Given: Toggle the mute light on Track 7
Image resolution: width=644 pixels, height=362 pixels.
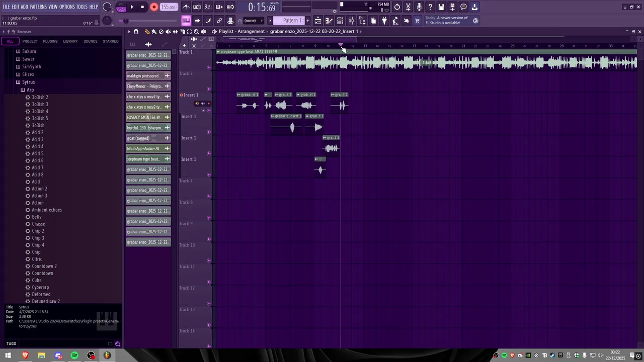Looking at the screenshot, I should point(209,196).
